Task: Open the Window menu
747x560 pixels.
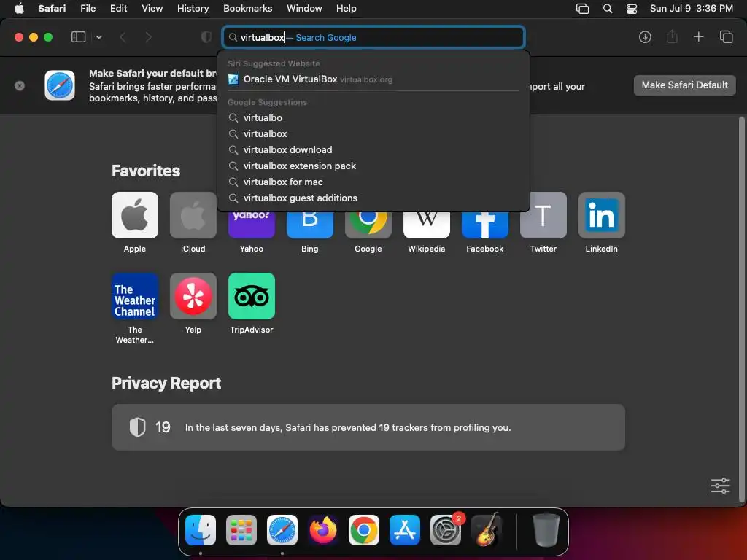Action: pyautogui.click(x=304, y=8)
